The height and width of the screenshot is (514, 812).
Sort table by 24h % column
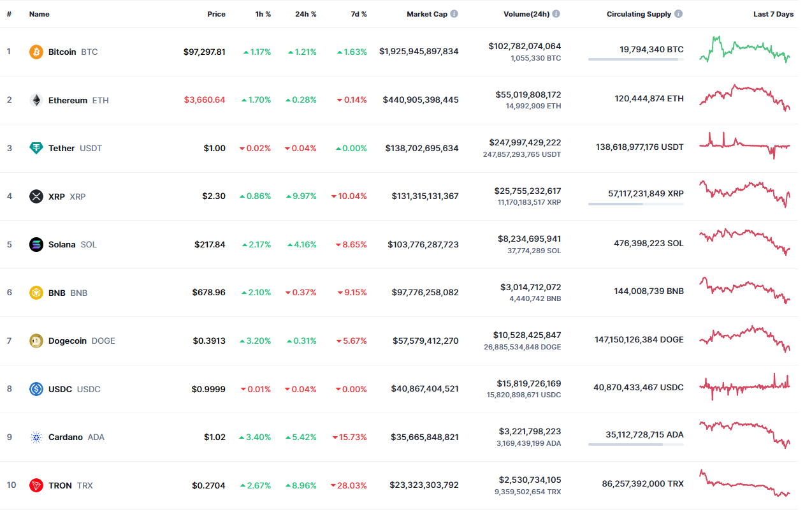click(306, 14)
